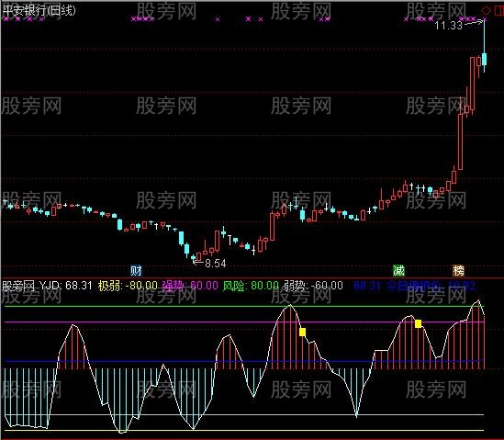Screen dimensions: 504x440
Task: Click the 平安银行(日线) chart title
Action: tap(39, 10)
